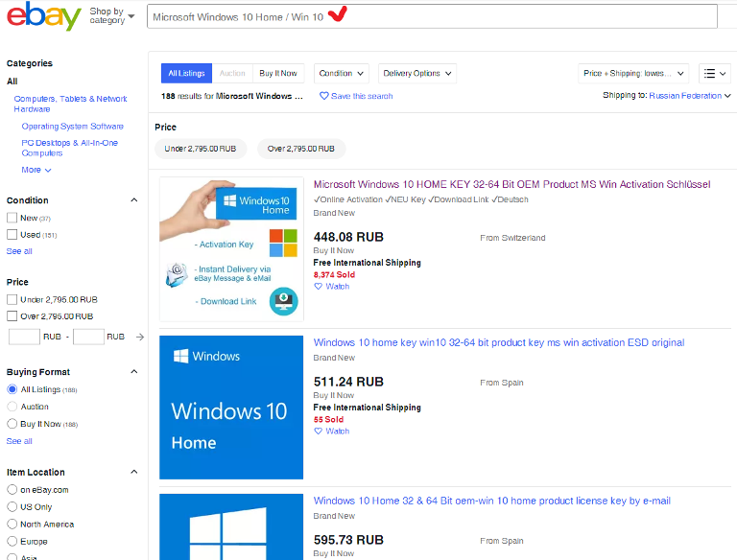Switch to the All Listings tab
Viewport: 737px width, 560px height.
click(186, 73)
